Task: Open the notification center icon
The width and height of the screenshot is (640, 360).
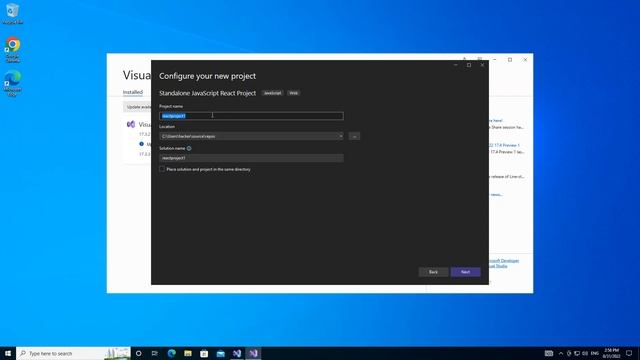Action: click(629, 353)
